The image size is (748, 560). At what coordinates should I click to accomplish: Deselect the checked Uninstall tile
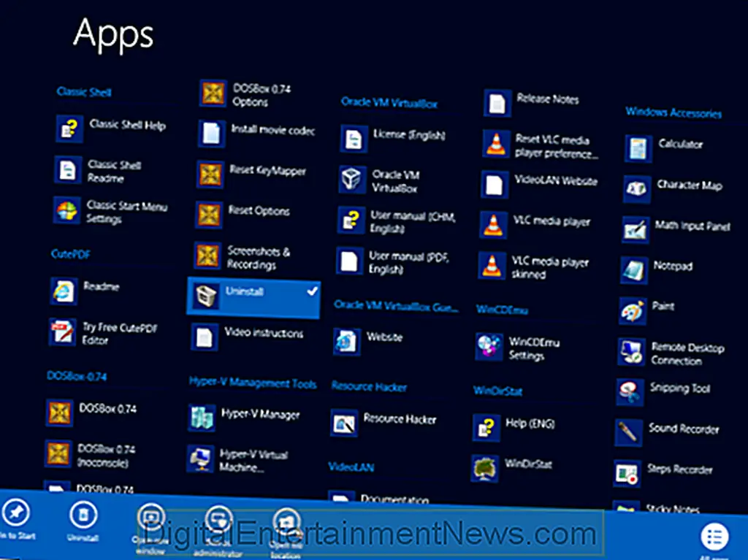pyautogui.click(x=253, y=296)
